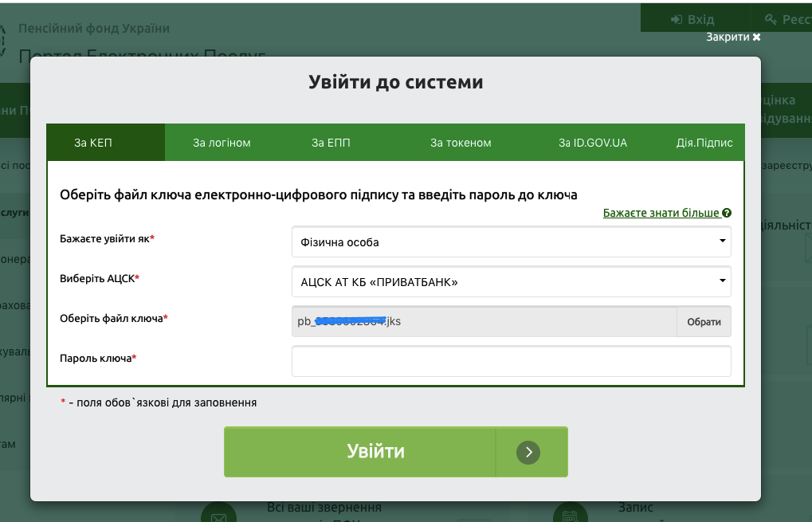Open the Фізична особа role dropdown

pyautogui.click(x=510, y=241)
